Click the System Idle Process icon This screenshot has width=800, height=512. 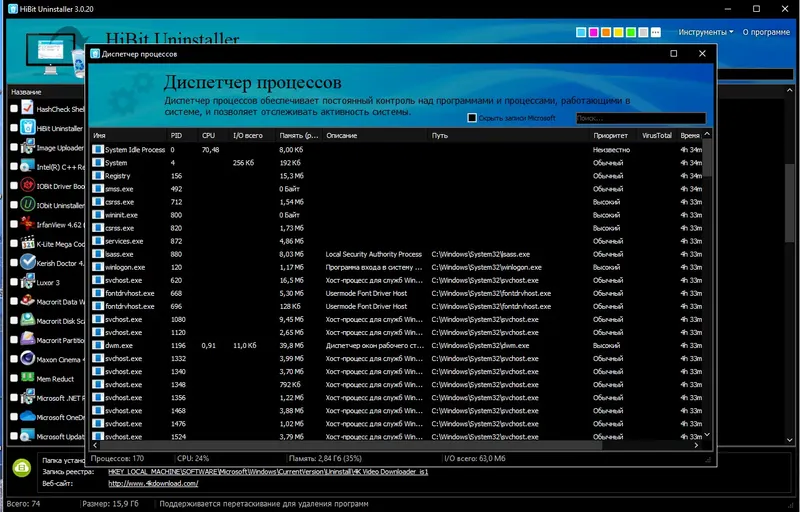click(x=98, y=149)
